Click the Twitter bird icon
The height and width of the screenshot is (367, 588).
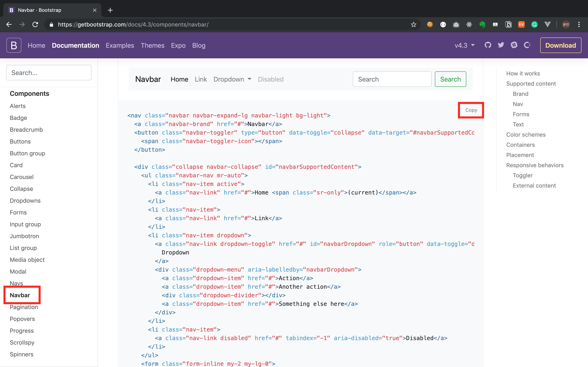tap(501, 45)
